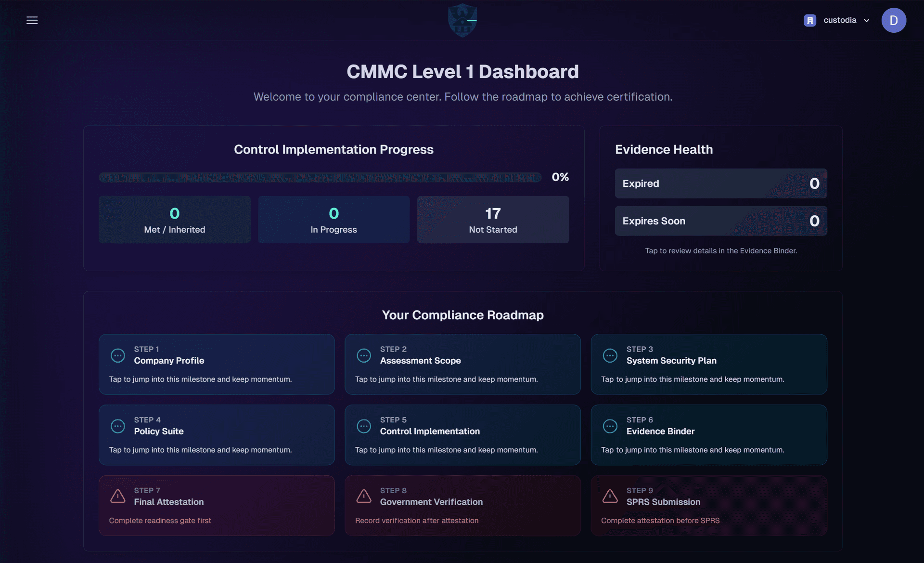Click the Met / Inherited stat card
Image resolution: width=924 pixels, height=563 pixels.
pyautogui.click(x=174, y=219)
